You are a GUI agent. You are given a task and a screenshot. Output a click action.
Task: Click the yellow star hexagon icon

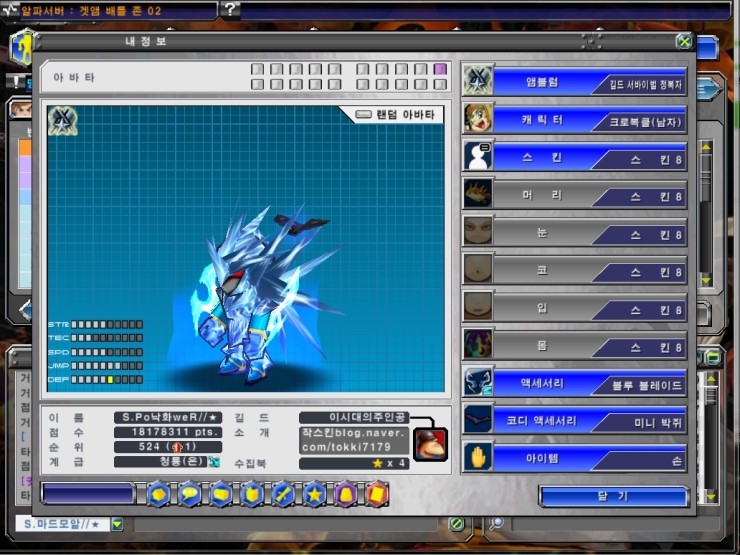point(314,495)
